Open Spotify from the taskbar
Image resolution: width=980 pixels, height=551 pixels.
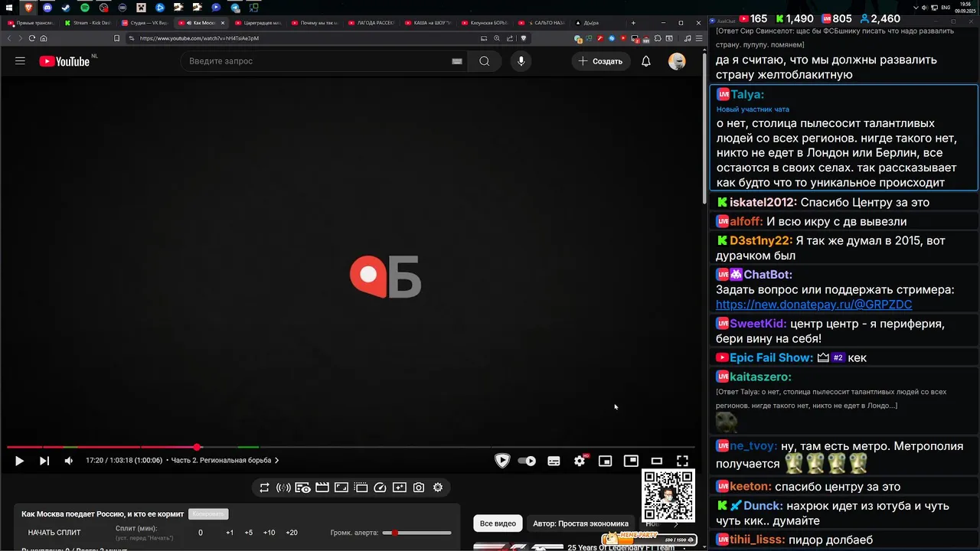tap(85, 8)
